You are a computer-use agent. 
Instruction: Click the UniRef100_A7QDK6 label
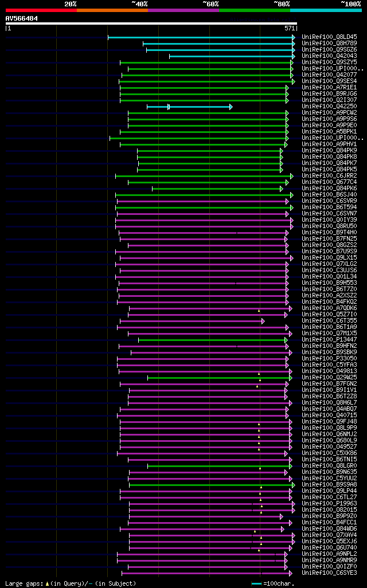(x=330, y=308)
